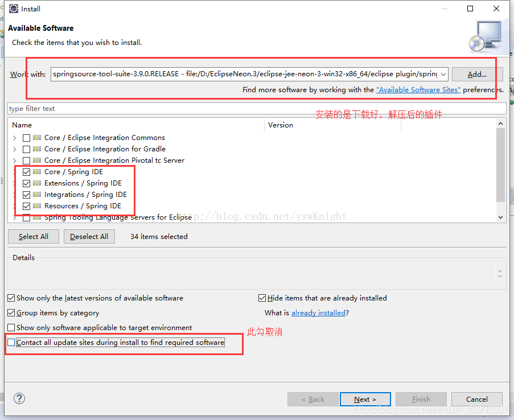
Task: Select Spring Tooling Language Servers for Eclipse row
Action: pos(118,217)
